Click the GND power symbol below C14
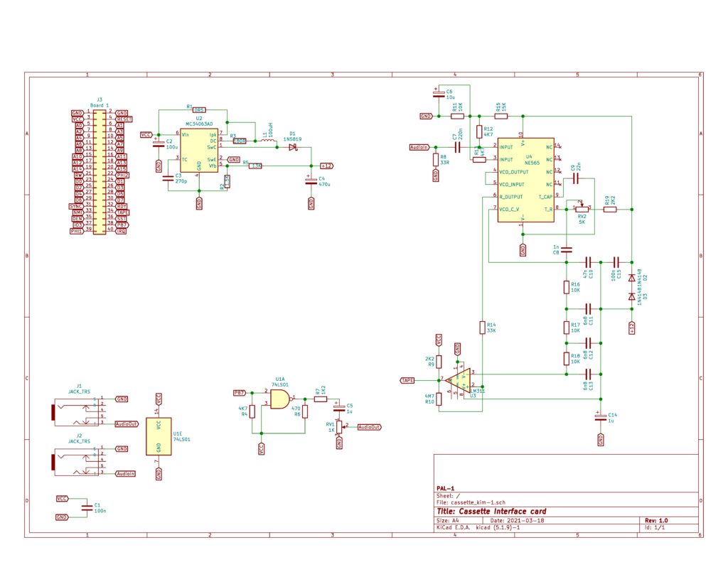The image size is (728, 562). 602,441
